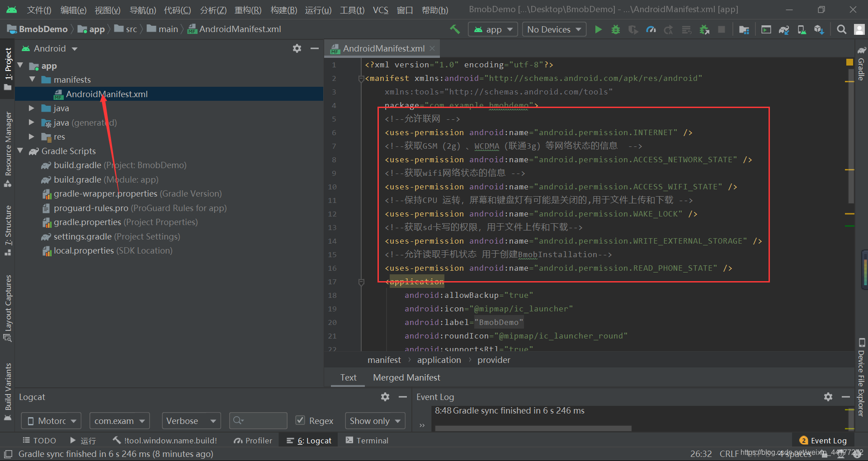Start debugging with the bug icon
Viewport: 868px width, 461px height.
(616, 29)
